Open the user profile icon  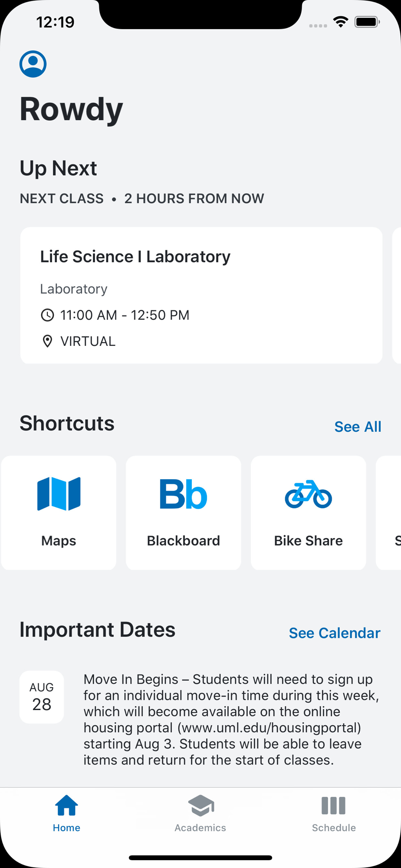[33, 64]
